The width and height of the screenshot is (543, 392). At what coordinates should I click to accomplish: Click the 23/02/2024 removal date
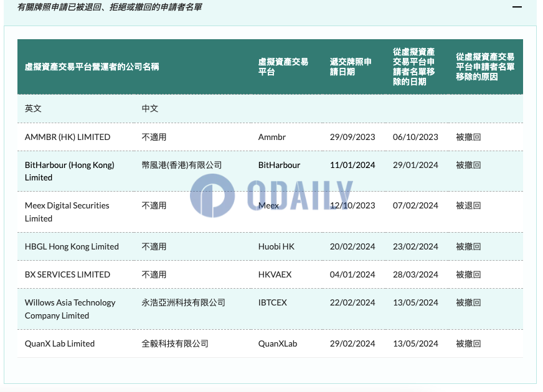(x=415, y=246)
